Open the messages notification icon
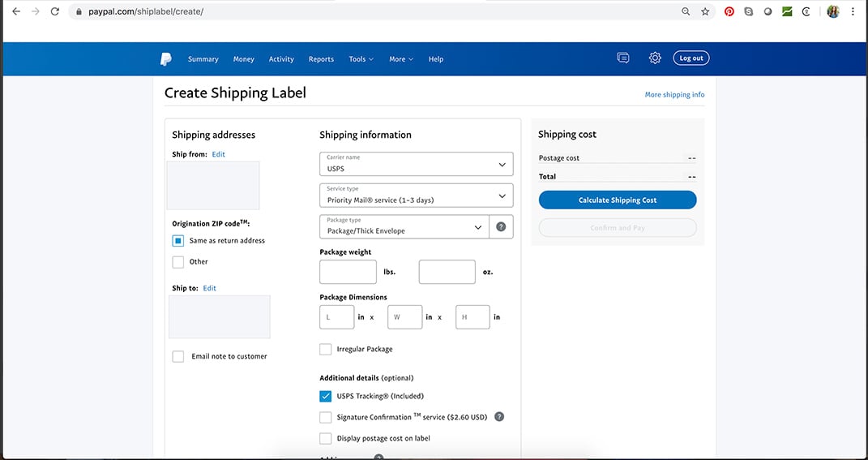This screenshot has width=868, height=460. (x=622, y=58)
